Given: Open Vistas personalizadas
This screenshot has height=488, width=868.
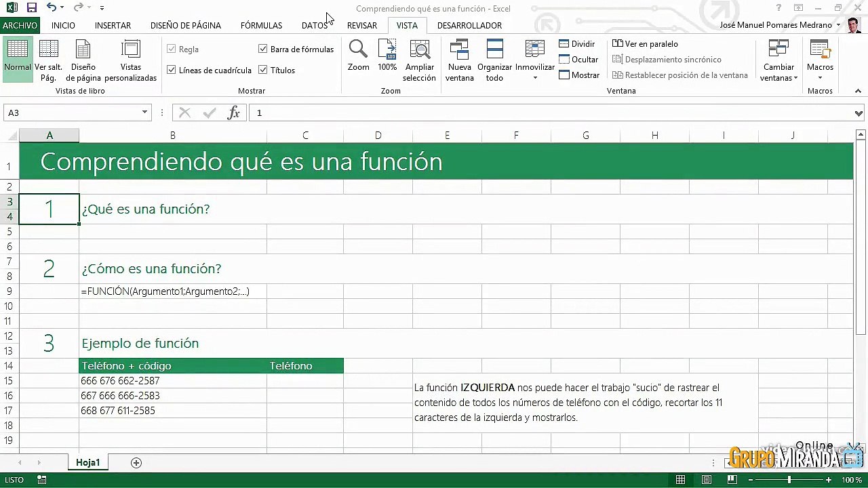Looking at the screenshot, I should [130, 59].
